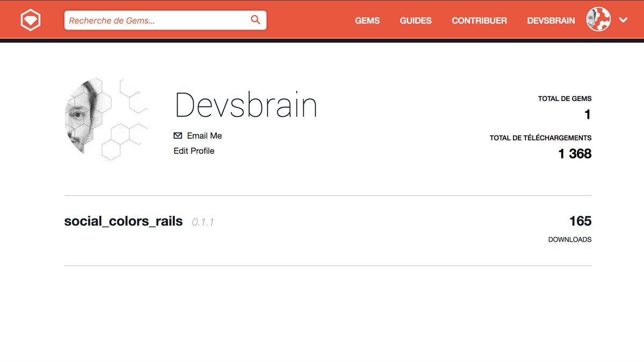The width and height of the screenshot is (644, 362).
Task: Open the social_colors_rails gem page
Action: (x=123, y=221)
